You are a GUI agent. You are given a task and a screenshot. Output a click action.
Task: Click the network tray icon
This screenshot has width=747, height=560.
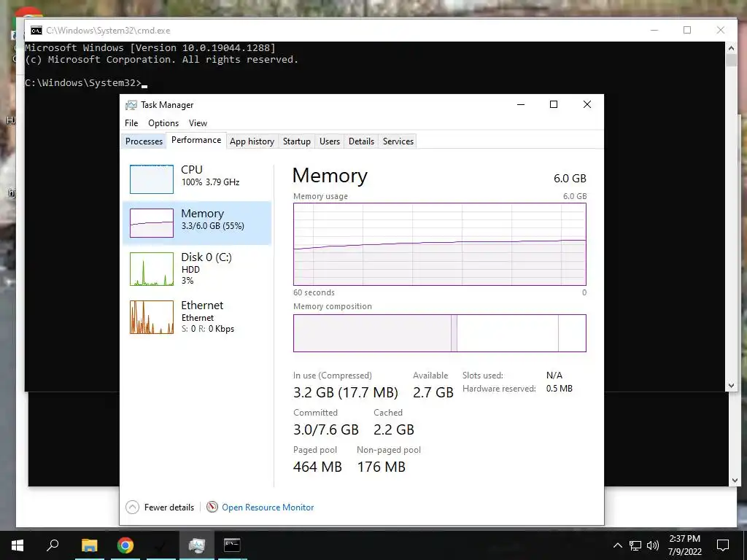pyautogui.click(x=635, y=545)
